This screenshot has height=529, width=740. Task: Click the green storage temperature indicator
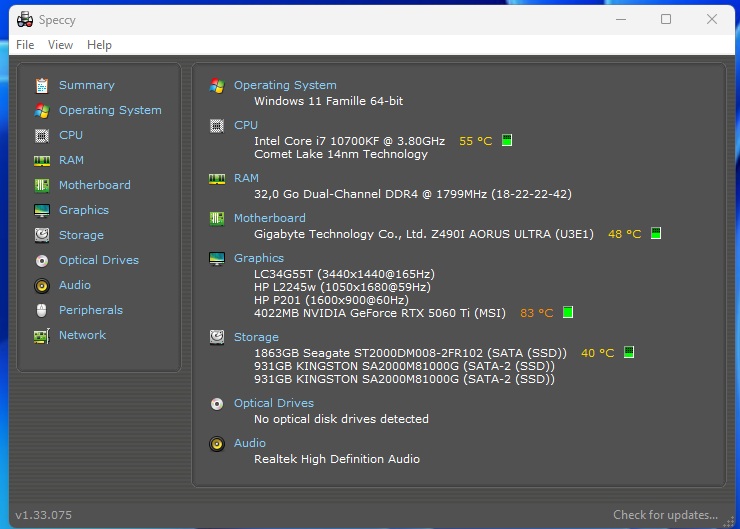coord(629,352)
